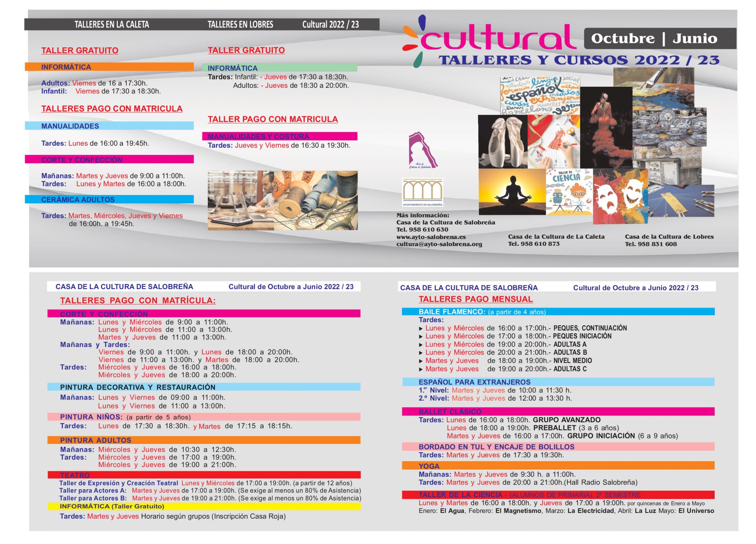
Task: Click the PINTURA ADULTOS heading
Action: click(x=96, y=440)
